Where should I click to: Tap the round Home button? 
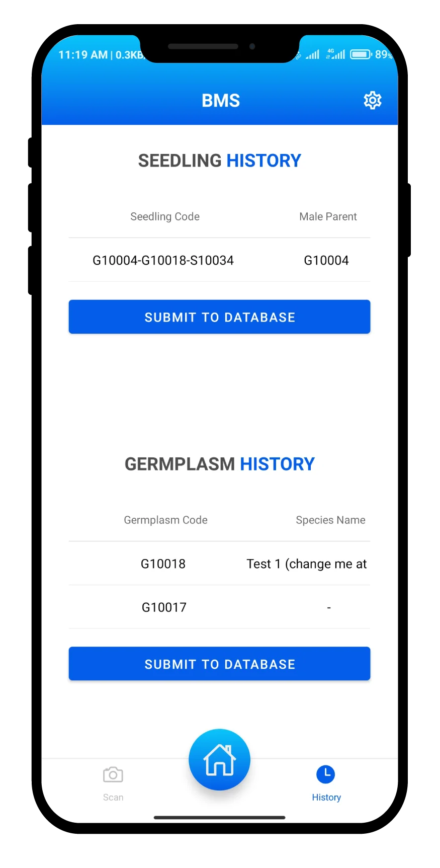[219, 759]
